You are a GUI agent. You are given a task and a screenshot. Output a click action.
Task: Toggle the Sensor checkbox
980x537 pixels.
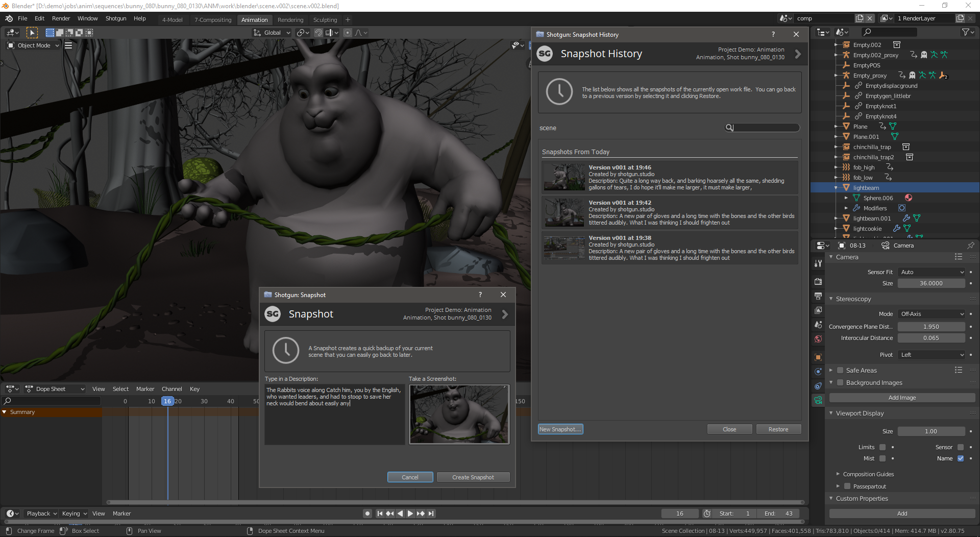pos(961,447)
